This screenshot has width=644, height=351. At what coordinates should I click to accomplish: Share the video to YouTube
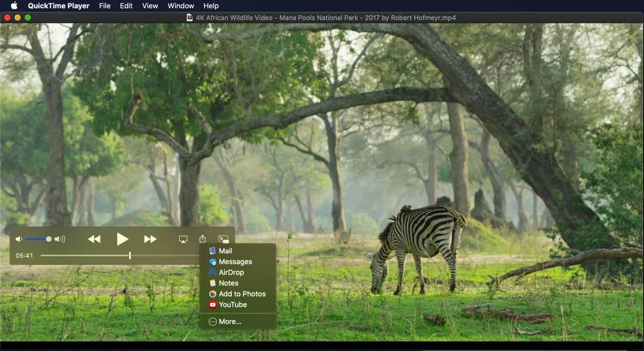(x=232, y=305)
